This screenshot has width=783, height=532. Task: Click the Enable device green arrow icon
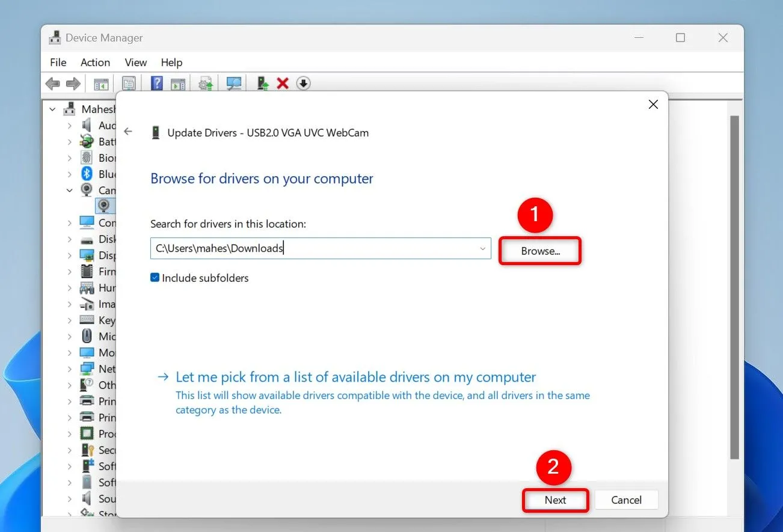pyautogui.click(x=263, y=83)
